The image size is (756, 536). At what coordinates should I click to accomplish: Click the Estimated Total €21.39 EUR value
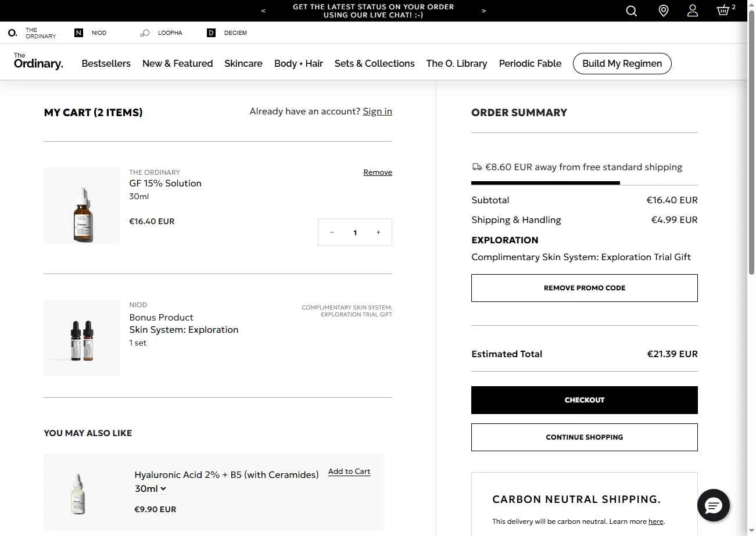click(672, 354)
